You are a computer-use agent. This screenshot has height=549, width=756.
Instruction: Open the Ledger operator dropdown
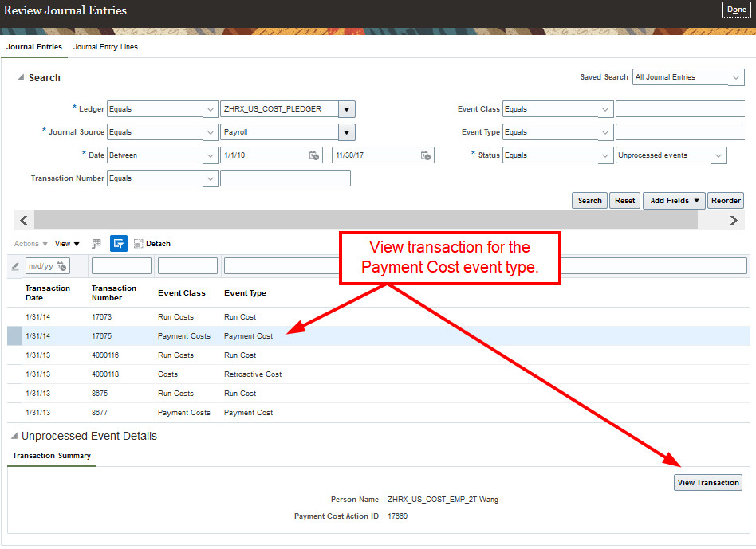(x=162, y=109)
